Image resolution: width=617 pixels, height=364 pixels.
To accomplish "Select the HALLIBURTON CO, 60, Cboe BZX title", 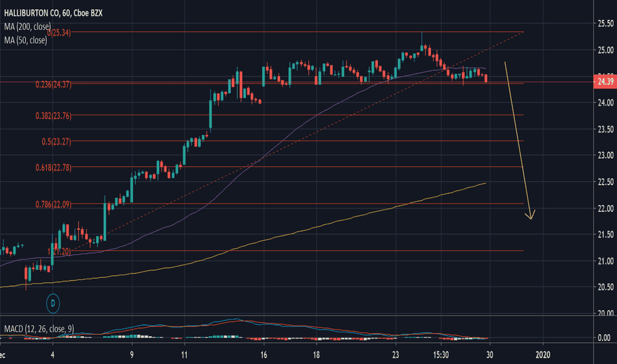I will coord(53,13).
